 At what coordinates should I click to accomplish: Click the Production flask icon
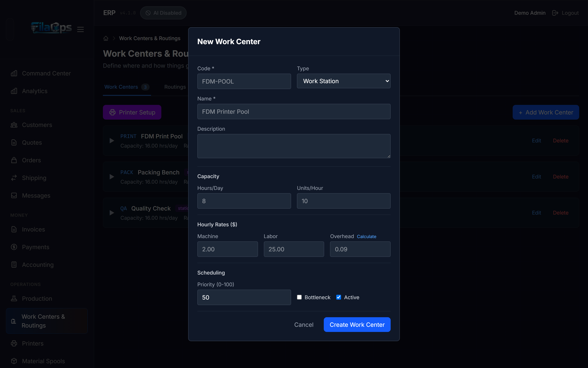[14, 298]
